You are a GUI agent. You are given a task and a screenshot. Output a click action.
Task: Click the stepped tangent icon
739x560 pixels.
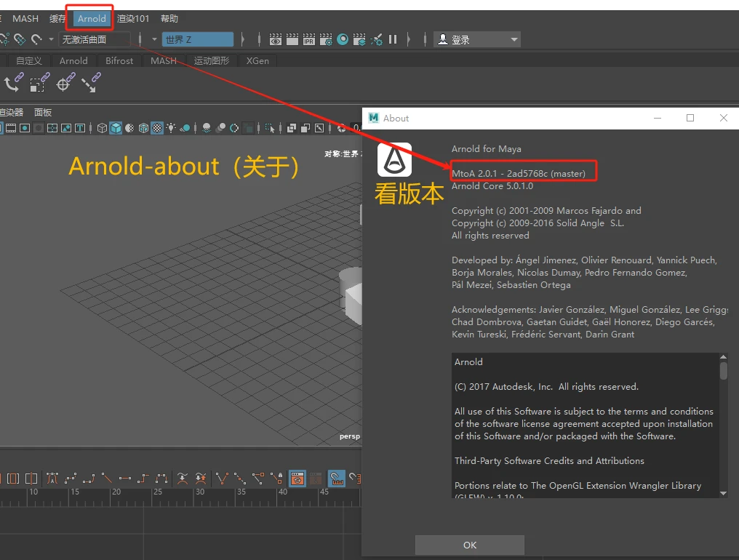click(x=143, y=479)
